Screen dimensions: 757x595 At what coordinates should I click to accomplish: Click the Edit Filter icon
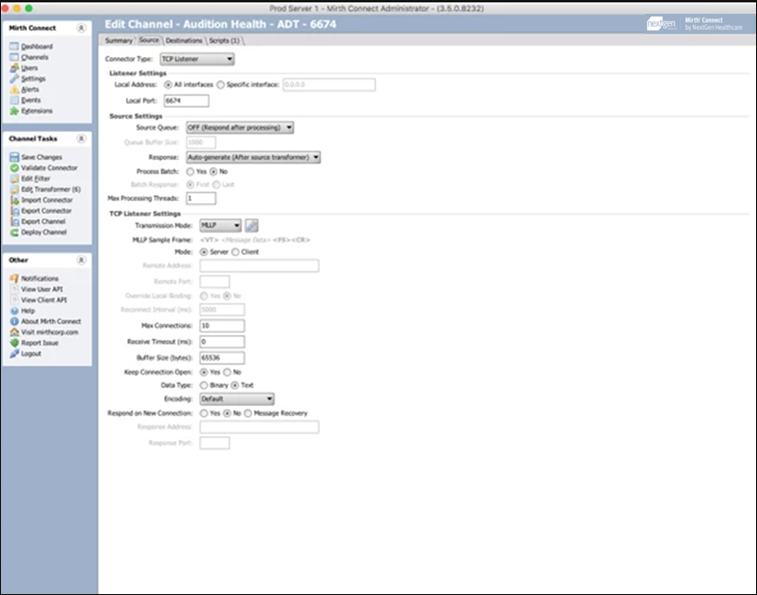click(x=14, y=178)
